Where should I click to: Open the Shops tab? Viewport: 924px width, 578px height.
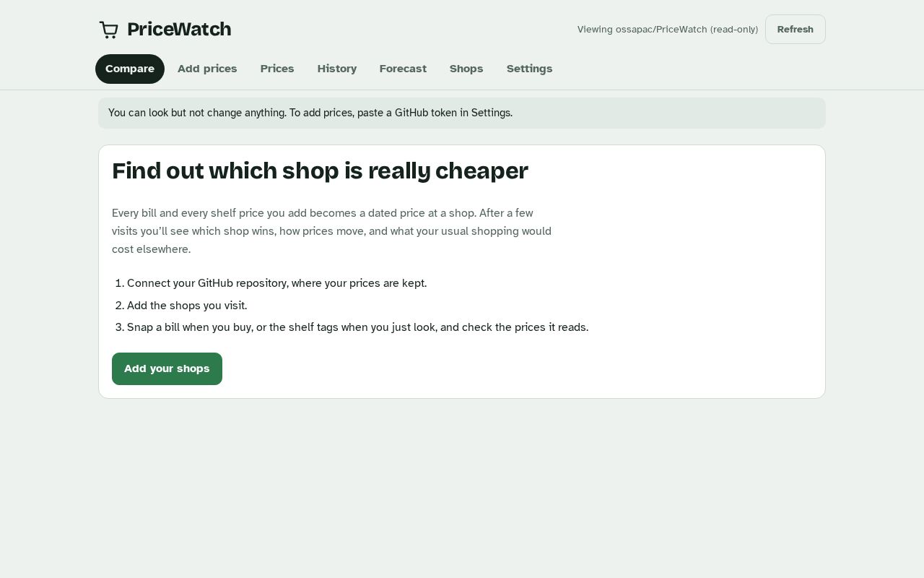click(x=466, y=69)
